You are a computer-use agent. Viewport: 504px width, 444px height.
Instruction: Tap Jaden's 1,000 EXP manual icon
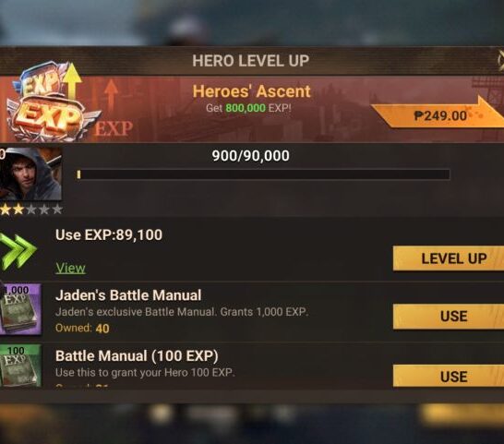[x=20, y=309]
